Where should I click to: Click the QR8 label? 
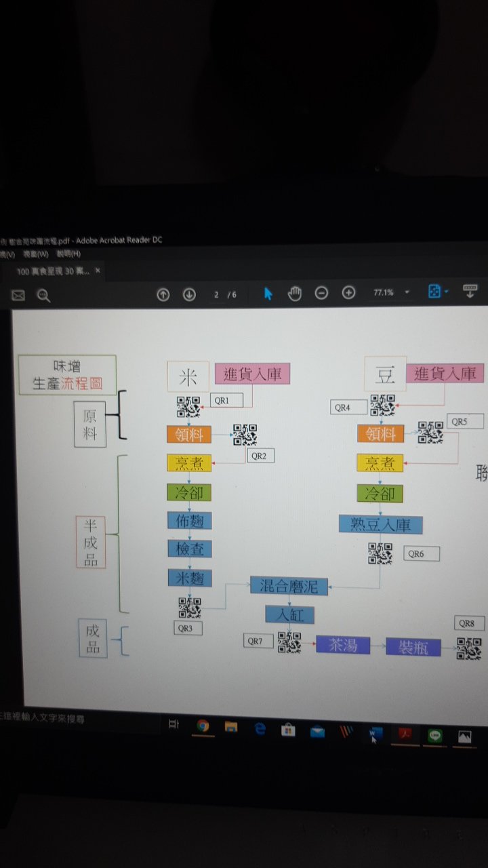469,623
